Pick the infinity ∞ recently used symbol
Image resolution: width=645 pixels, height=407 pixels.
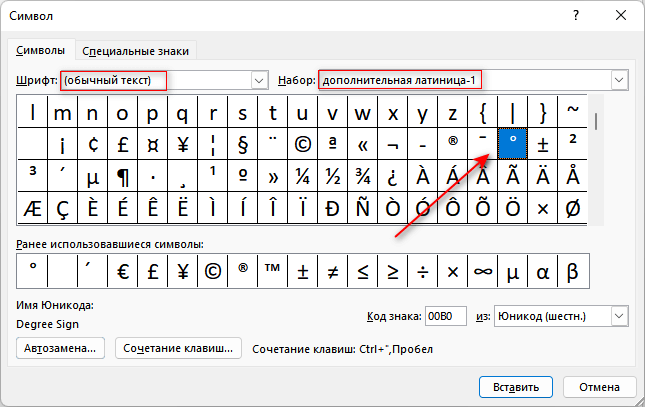tap(483, 269)
